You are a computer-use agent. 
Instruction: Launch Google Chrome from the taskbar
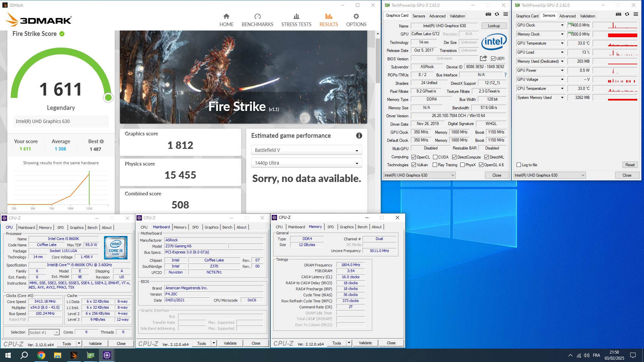coord(41,355)
